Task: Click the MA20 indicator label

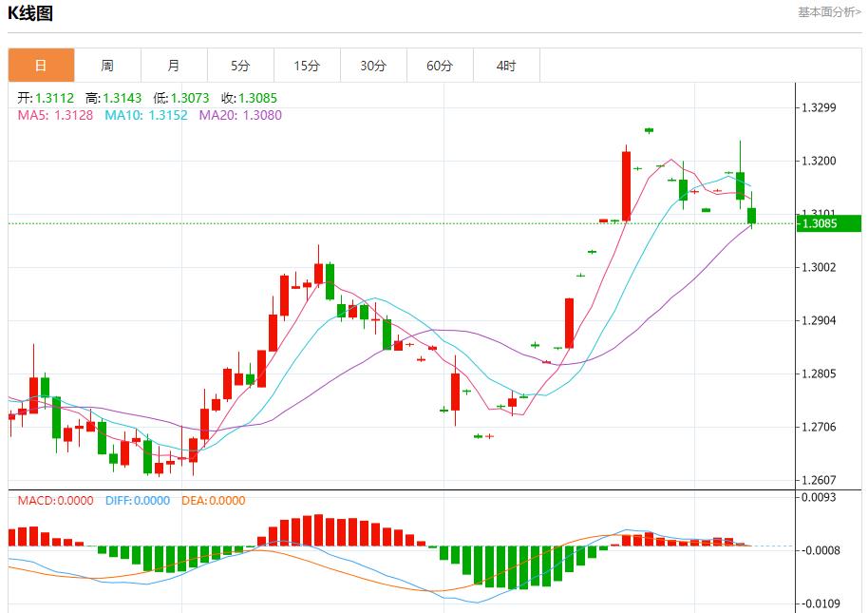Action: (240, 115)
